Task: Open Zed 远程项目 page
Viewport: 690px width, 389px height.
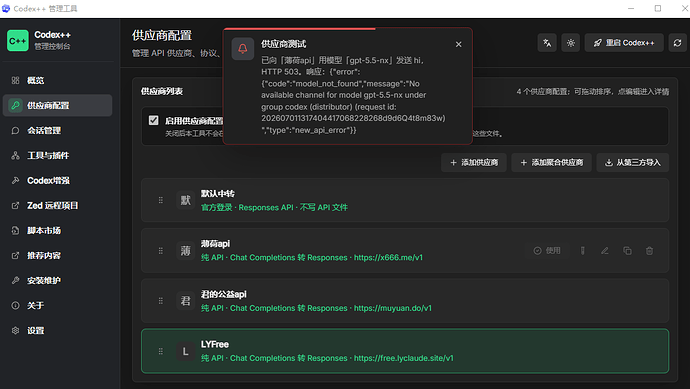Action: (x=57, y=206)
